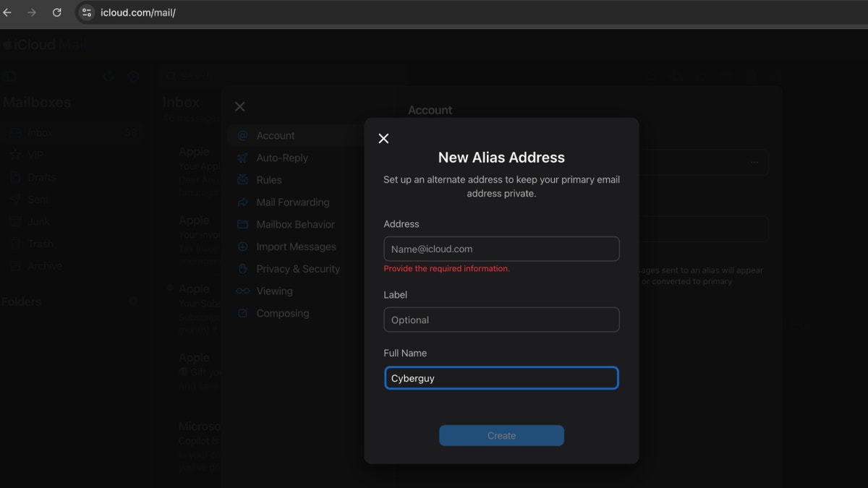
Task: Expand the Folders section
Action: (132, 301)
